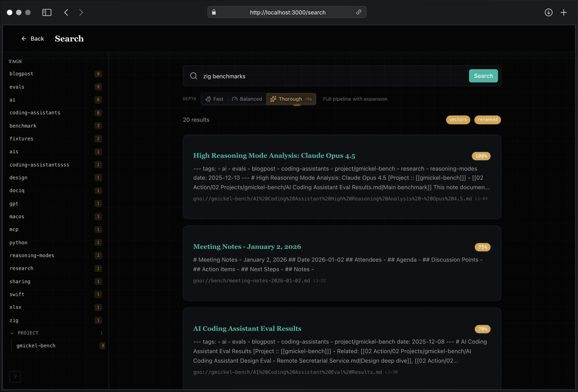The width and height of the screenshot is (578, 392).
Task: Open the question mark help button
Action: (x=15, y=377)
